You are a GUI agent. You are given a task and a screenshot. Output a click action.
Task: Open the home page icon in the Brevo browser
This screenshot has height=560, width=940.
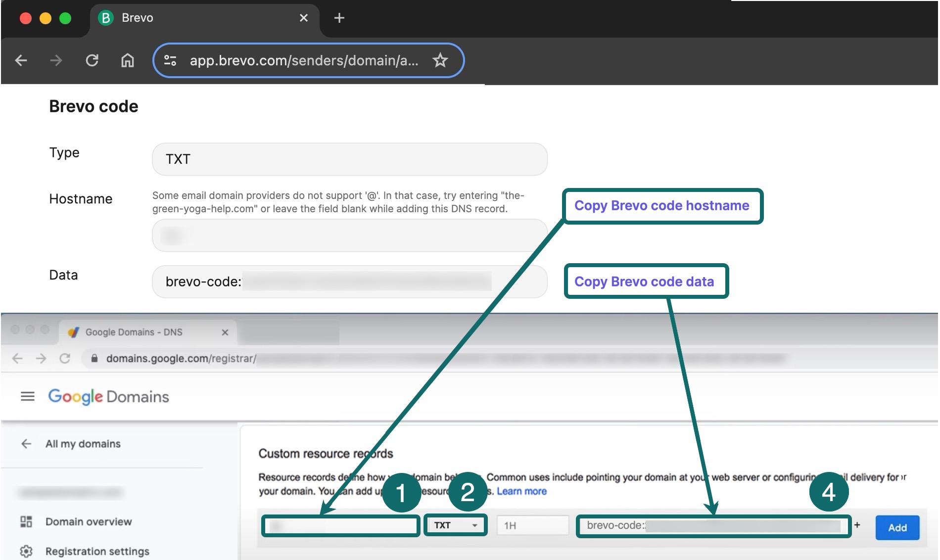point(128,60)
